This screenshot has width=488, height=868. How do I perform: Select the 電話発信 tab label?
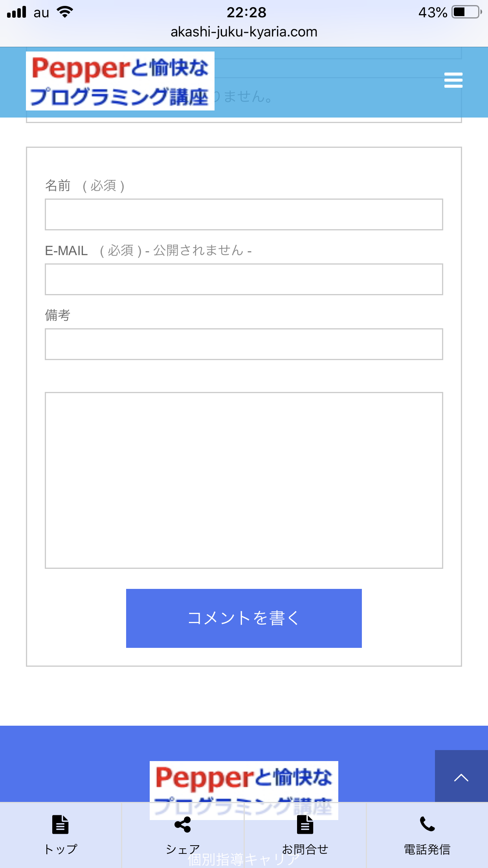tap(427, 850)
